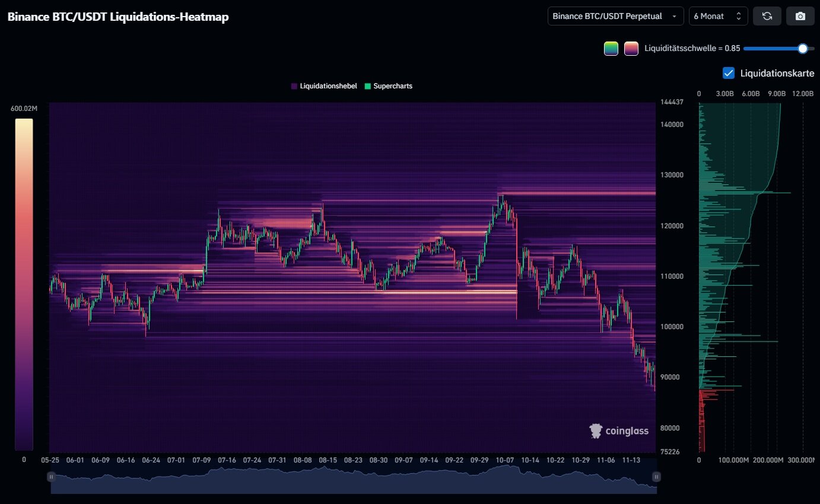Image resolution: width=820 pixels, height=504 pixels.
Task: Open the 6 Monat time range selector
Action: tap(718, 16)
